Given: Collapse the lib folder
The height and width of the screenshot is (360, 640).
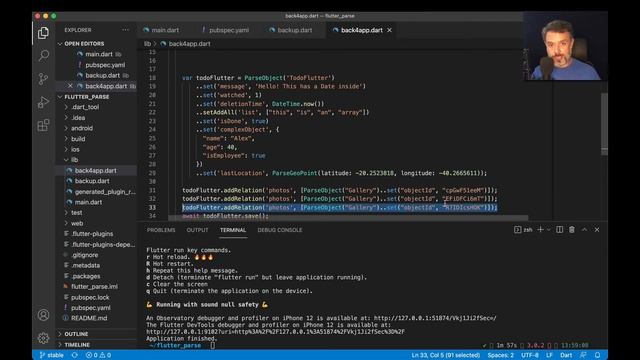Looking at the screenshot, I should tap(74, 160).
